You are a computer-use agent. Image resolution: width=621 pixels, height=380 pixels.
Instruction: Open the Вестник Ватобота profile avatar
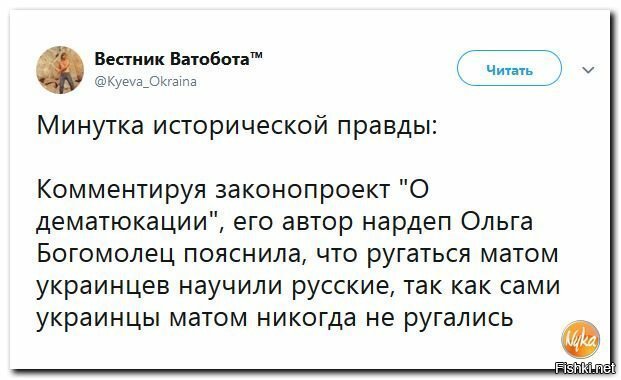pyautogui.click(x=60, y=70)
